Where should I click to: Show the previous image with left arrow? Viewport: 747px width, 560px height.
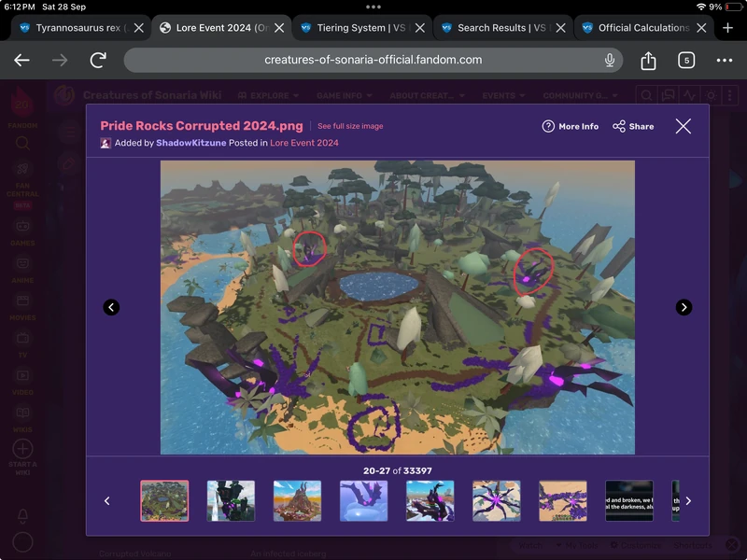(111, 307)
